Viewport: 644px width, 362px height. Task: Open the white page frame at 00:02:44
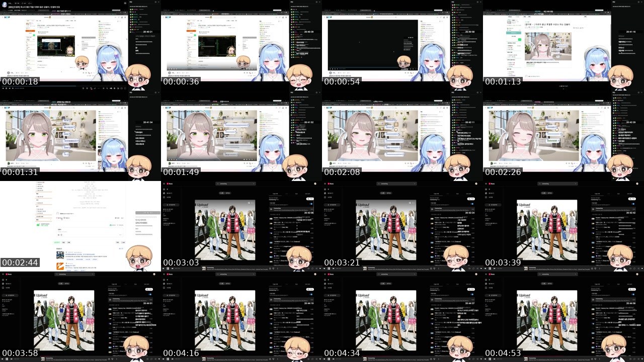tap(80, 226)
